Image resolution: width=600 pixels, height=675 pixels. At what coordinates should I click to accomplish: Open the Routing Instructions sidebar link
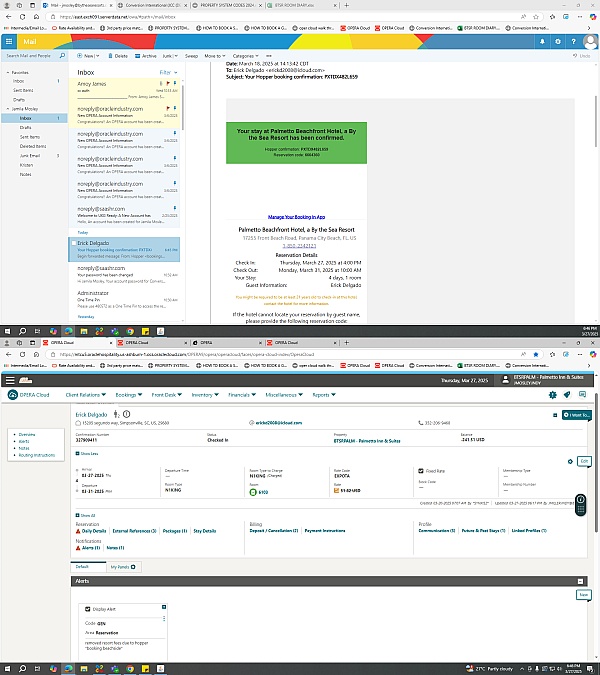coord(37,455)
